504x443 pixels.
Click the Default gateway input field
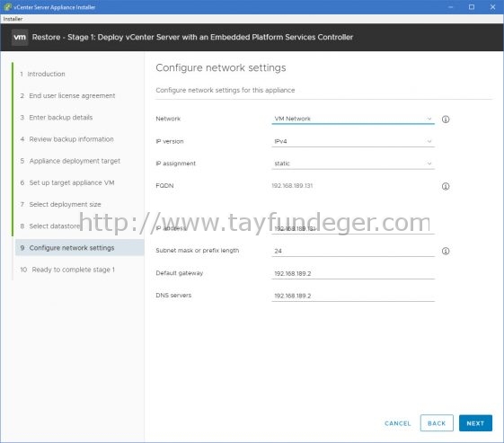353,273
